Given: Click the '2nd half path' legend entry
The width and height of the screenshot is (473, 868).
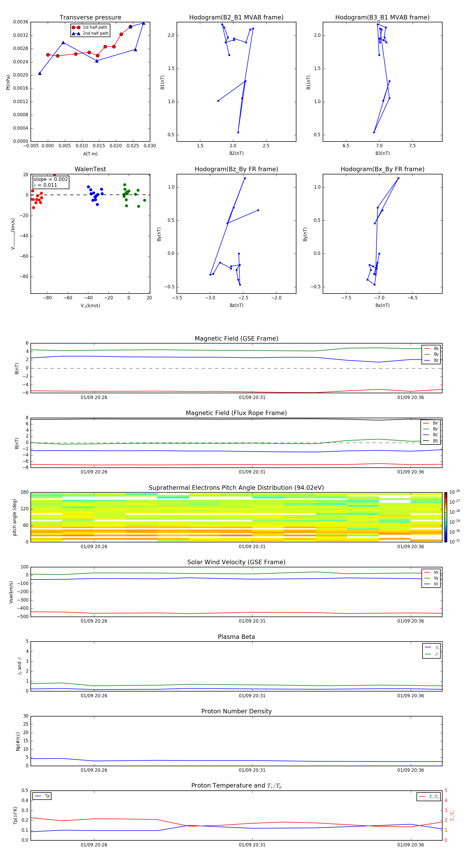Looking at the screenshot, I should coord(90,33).
